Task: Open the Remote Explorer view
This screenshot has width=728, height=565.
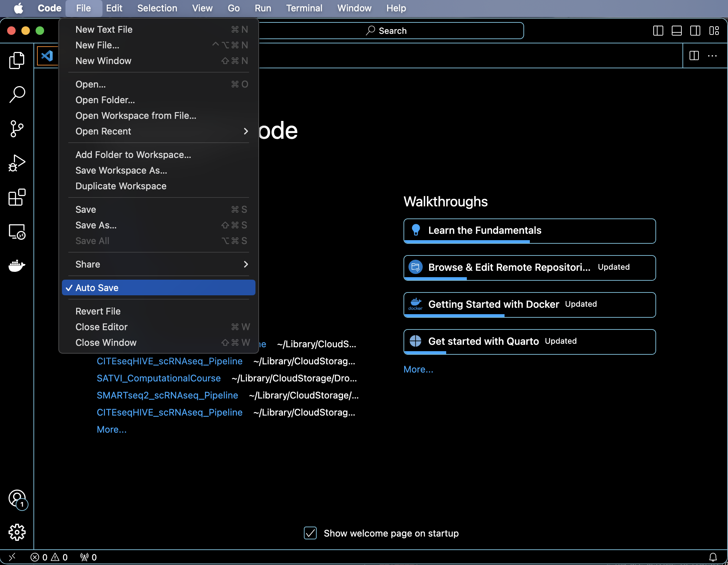Action: pos(17,232)
